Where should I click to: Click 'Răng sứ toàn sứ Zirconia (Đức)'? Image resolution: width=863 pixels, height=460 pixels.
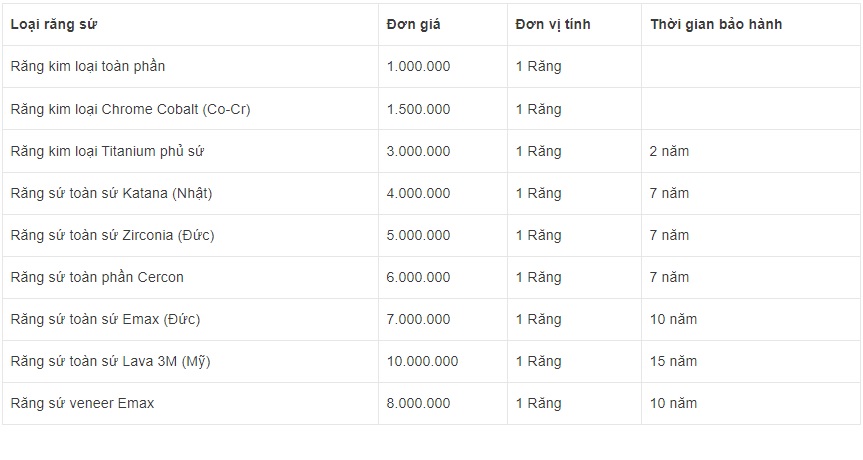[x=112, y=235]
